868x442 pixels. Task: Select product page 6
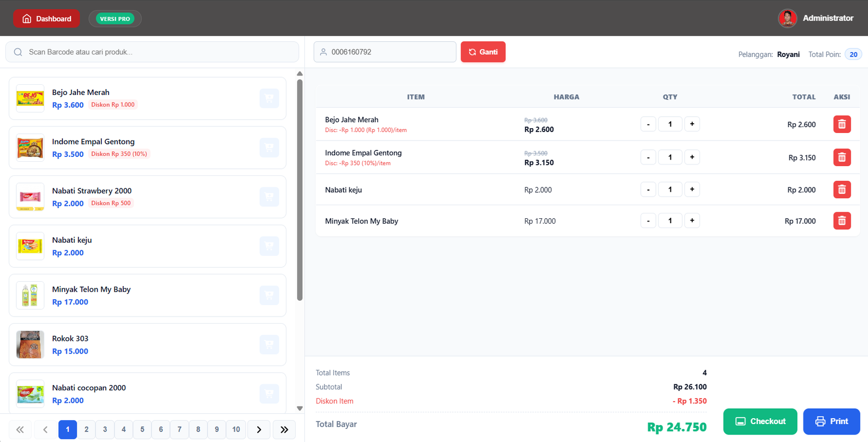[x=161, y=430]
